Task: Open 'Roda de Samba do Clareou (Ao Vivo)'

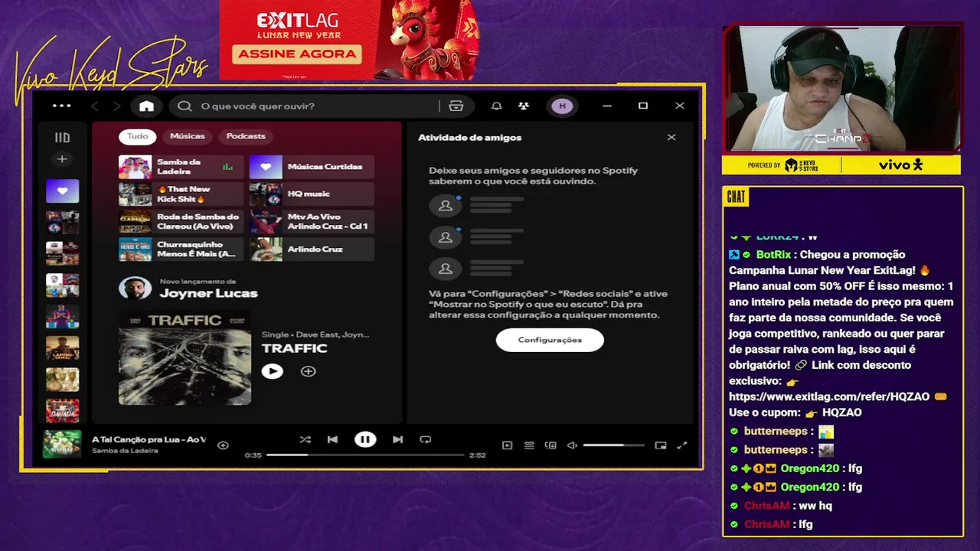Action: 181,222
